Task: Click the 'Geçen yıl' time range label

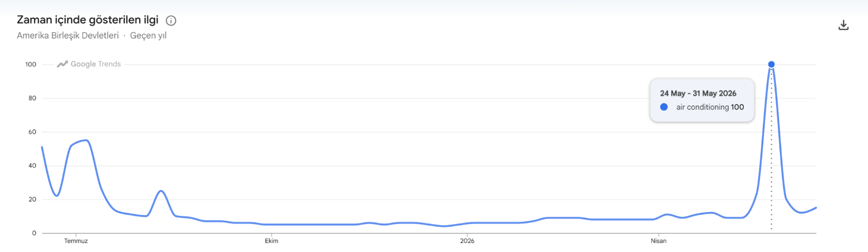Action: pos(148,36)
